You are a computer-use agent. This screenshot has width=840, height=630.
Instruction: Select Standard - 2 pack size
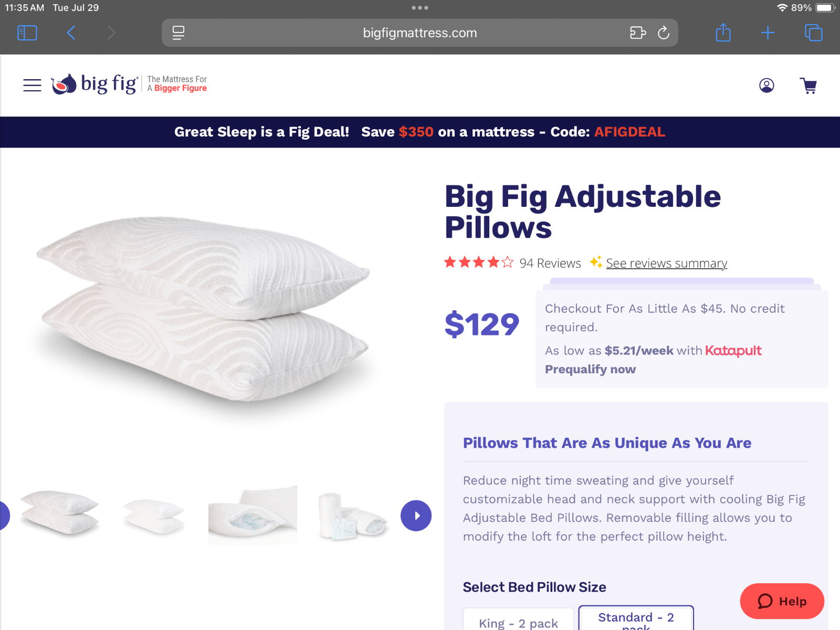(636, 618)
